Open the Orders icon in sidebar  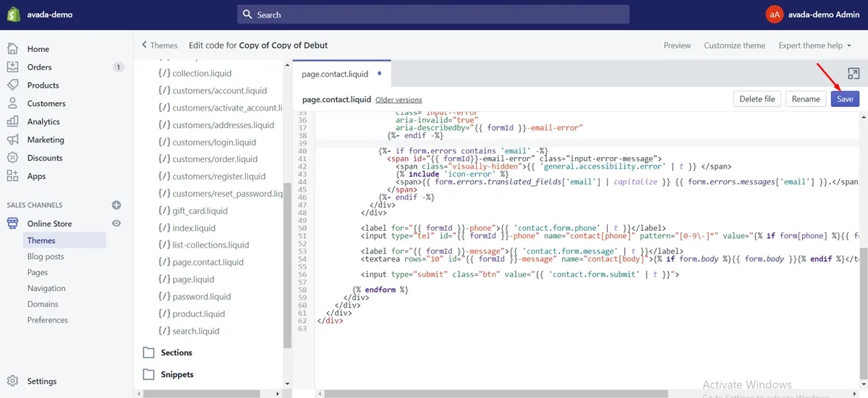tap(12, 67)
